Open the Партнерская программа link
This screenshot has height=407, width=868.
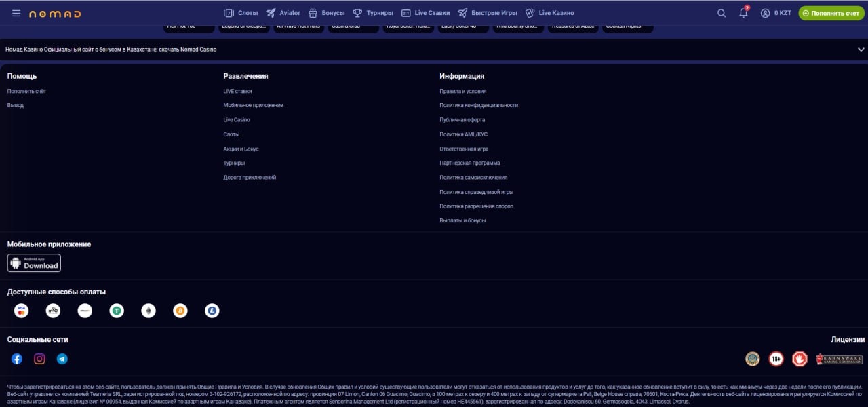pos(470,163)
